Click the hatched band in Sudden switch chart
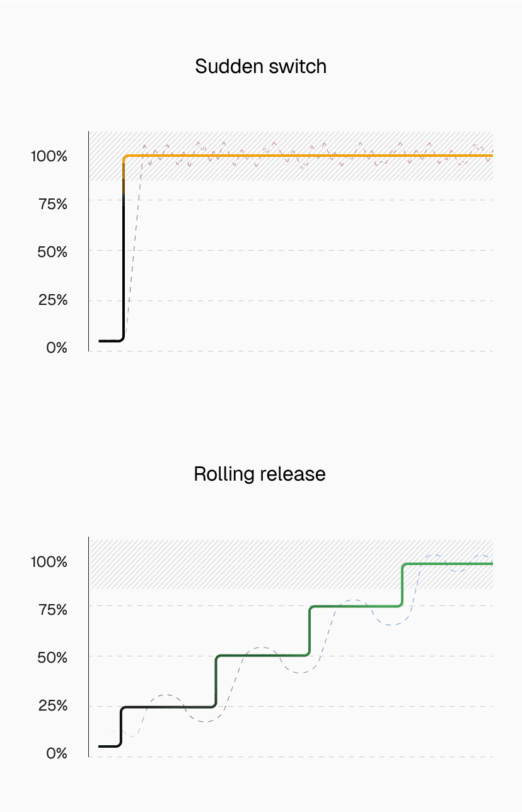The image size is (522, 812). click(315, 171)
